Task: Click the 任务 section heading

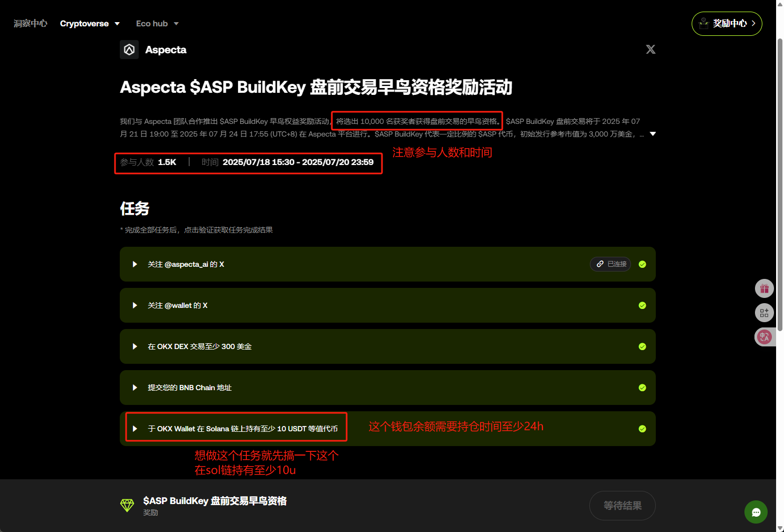Action: [135, 209]
